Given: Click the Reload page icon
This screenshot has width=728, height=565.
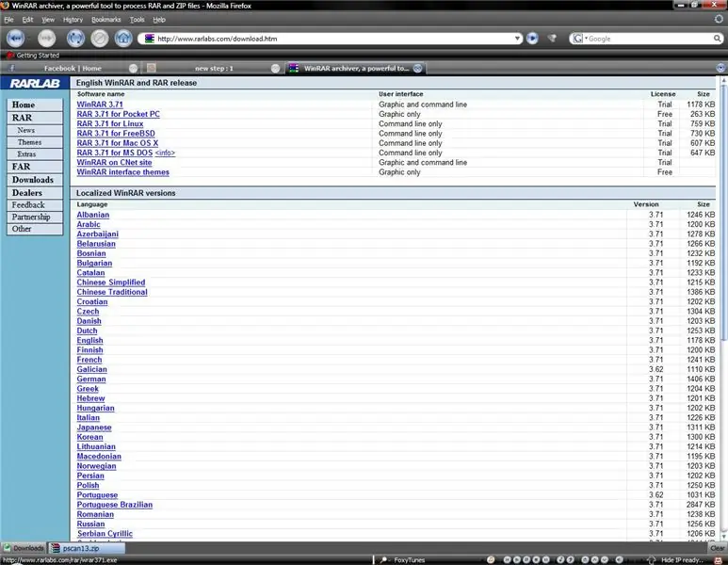Looking at the screenshot, I should 75,39.
